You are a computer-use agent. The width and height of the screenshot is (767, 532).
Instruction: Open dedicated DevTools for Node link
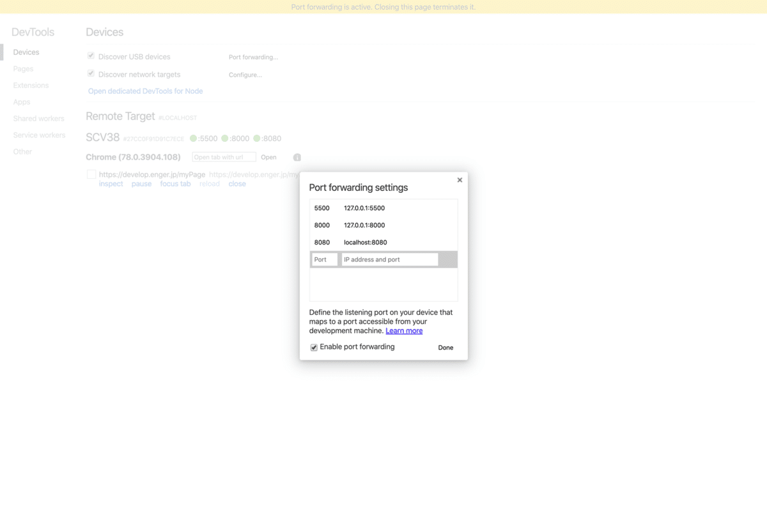(146, 91)
